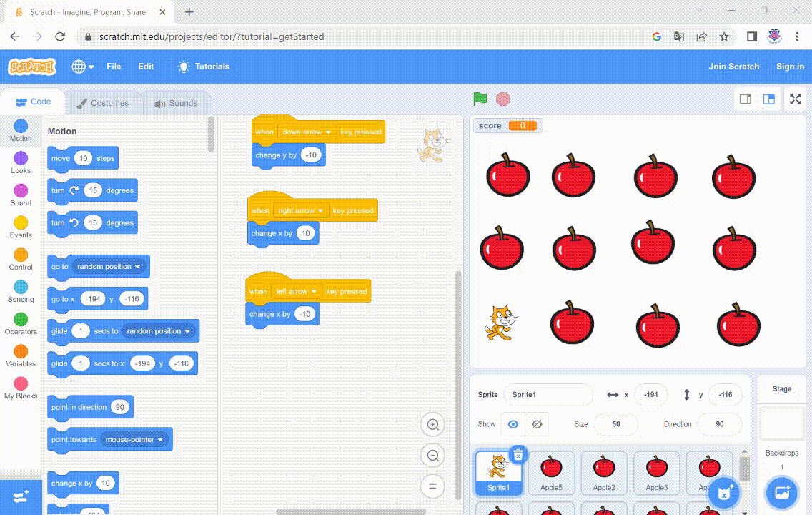812x515 pixels.
Task: Delete Sprite1 with the trash icon
Action: point(518,455)
